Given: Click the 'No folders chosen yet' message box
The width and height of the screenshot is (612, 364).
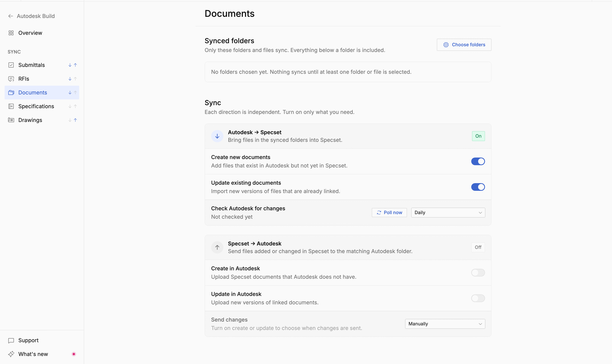Looking at the screenshot, I should tap(348, 72).
